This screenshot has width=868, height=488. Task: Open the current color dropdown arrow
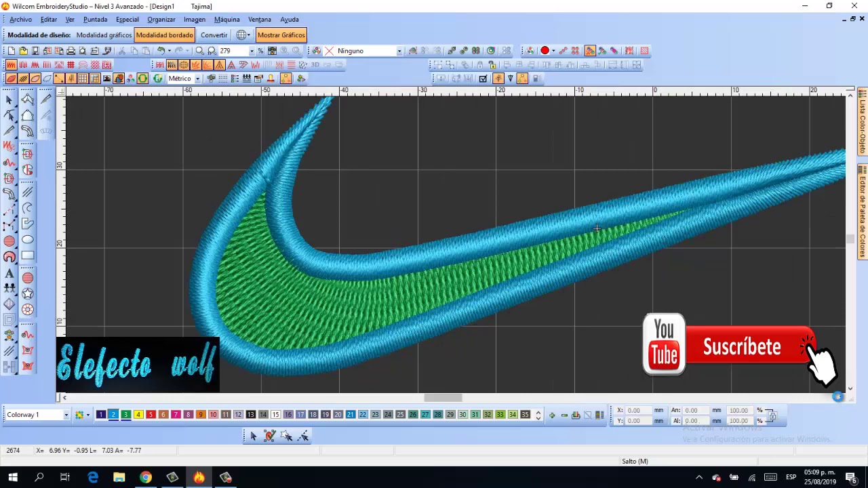click(x=553, y=51)
